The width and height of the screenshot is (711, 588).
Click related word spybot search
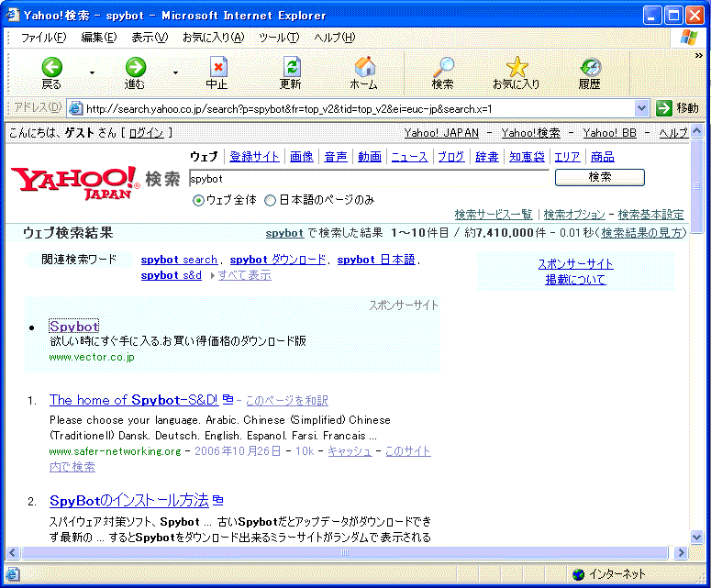click(x=179, y=260)
